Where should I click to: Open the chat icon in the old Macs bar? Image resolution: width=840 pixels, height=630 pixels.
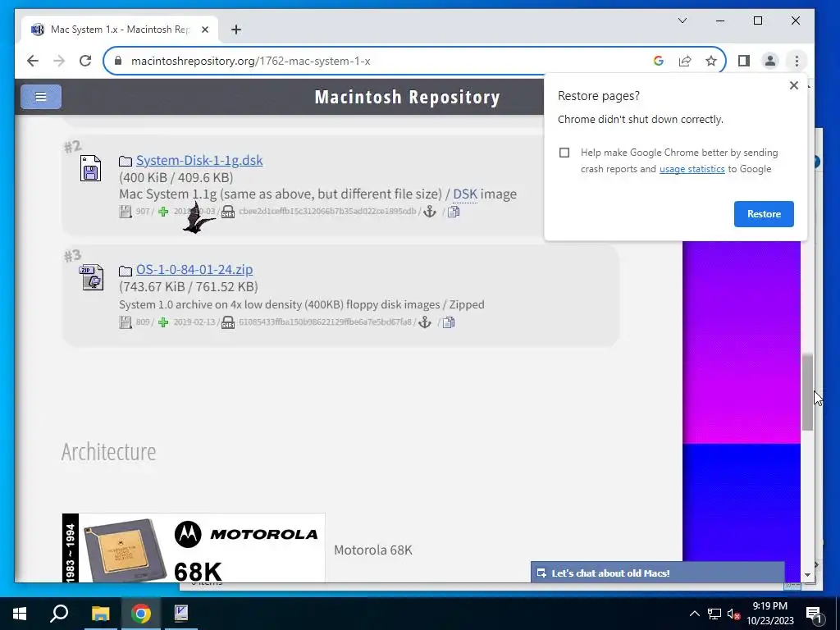(x=541, y=573)
